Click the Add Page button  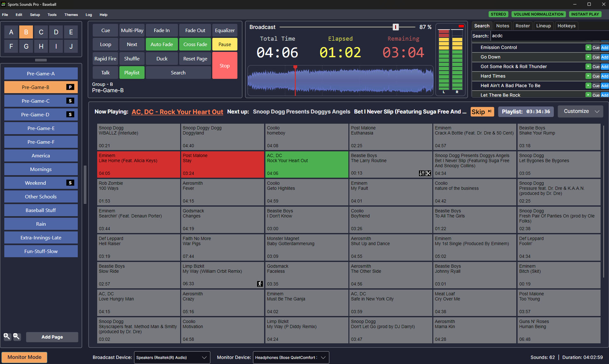click(x=52, y=337)
